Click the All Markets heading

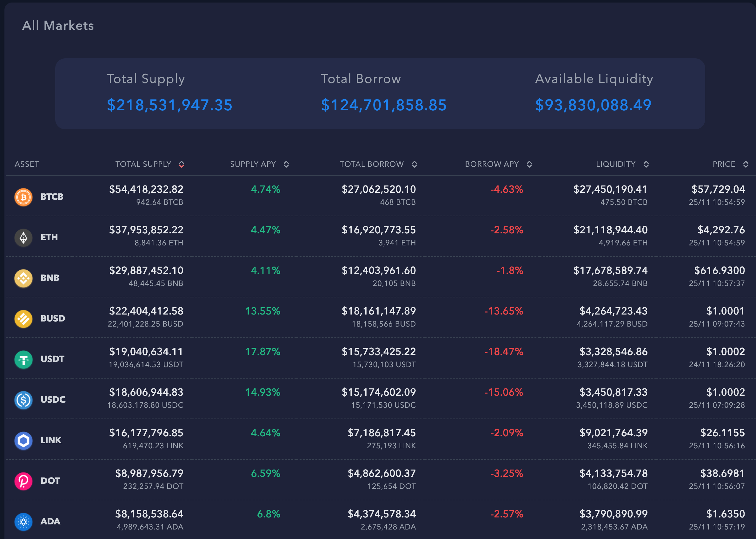coord(58,25)
